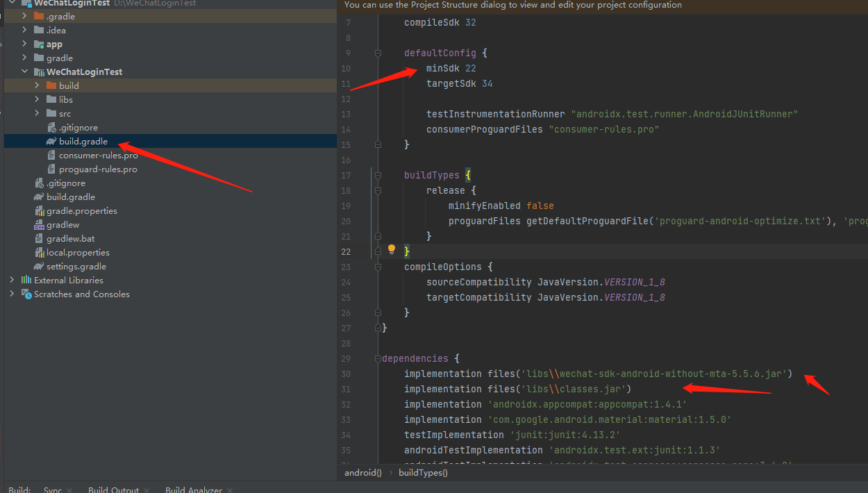This screenshot has height=493, width=868.
Task: Click targetSdk 34 on line 11
Action: (460, 83)
